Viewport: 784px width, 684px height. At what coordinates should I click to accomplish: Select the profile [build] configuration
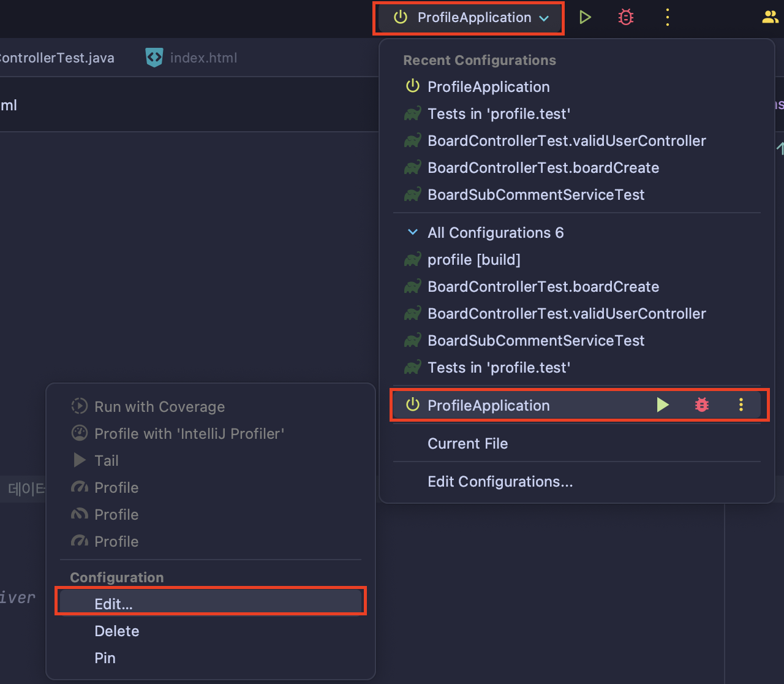576,259
